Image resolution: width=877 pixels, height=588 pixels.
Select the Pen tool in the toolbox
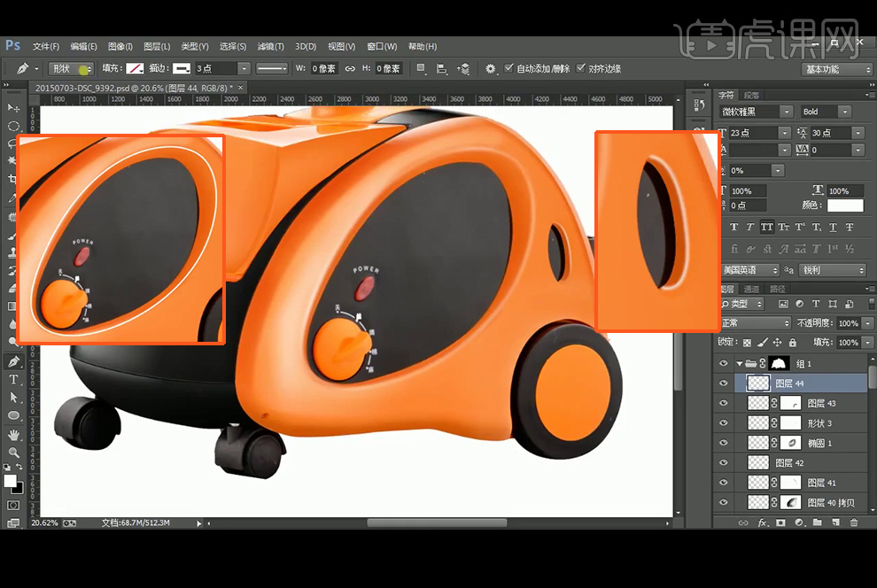[x=13, y=361]
